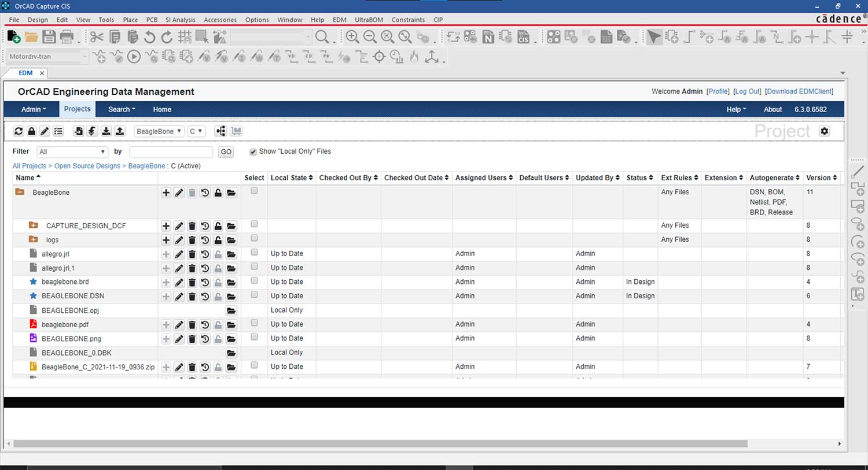Open a file with the folder icon
Screen dimensions: 868x470
pyautogui.click(x=31, y=37)
